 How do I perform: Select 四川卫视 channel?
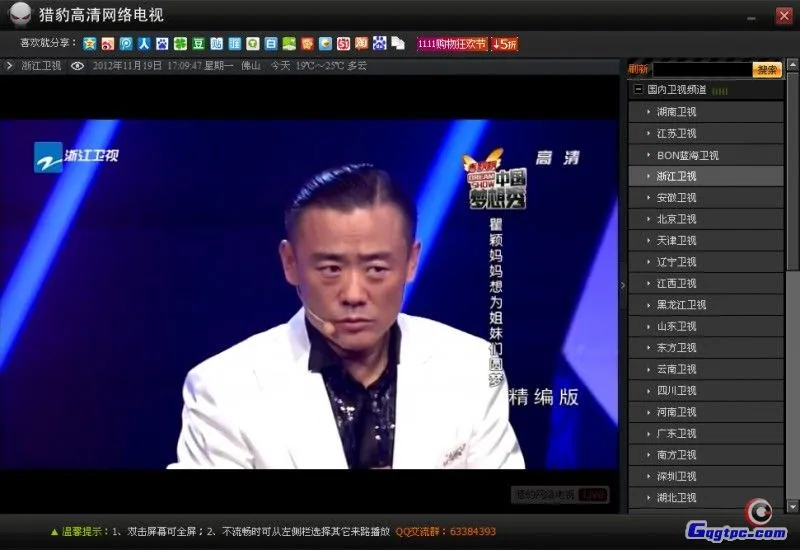point(706,390)
